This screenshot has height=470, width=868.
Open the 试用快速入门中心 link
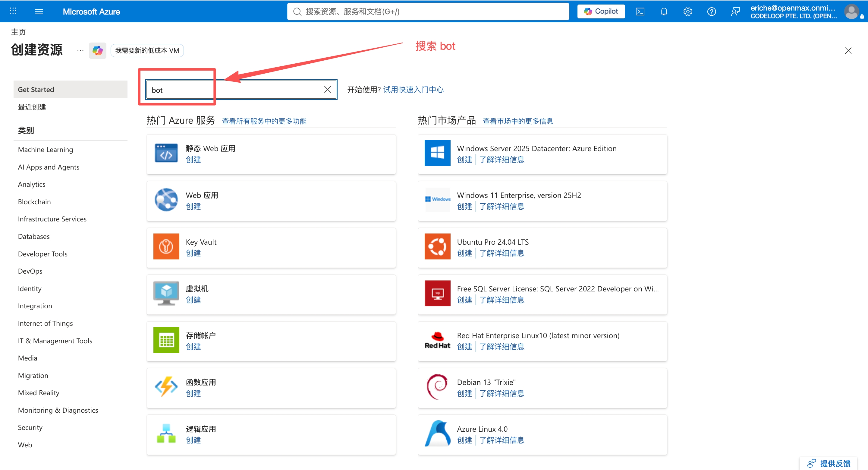tap(414, 90)
